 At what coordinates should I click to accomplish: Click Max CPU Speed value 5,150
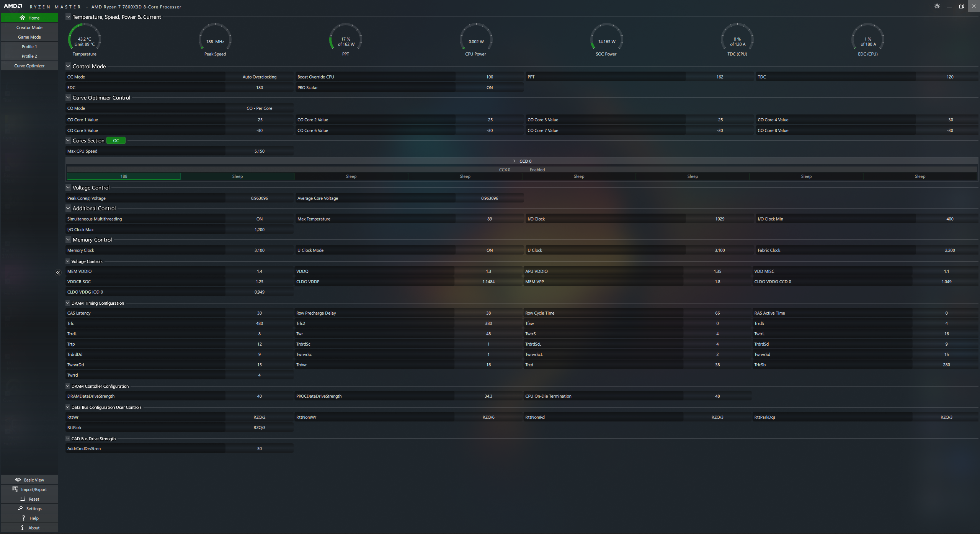point(260,151)
